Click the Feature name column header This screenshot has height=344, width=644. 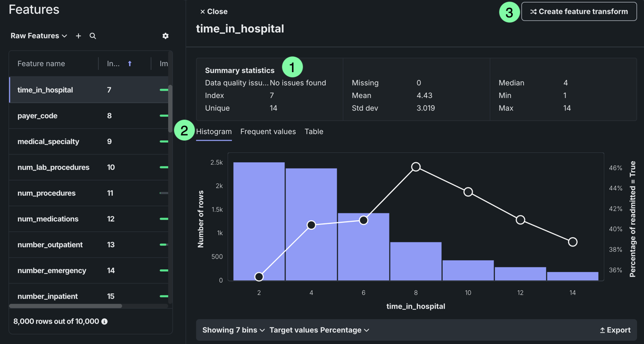point(41,64)
